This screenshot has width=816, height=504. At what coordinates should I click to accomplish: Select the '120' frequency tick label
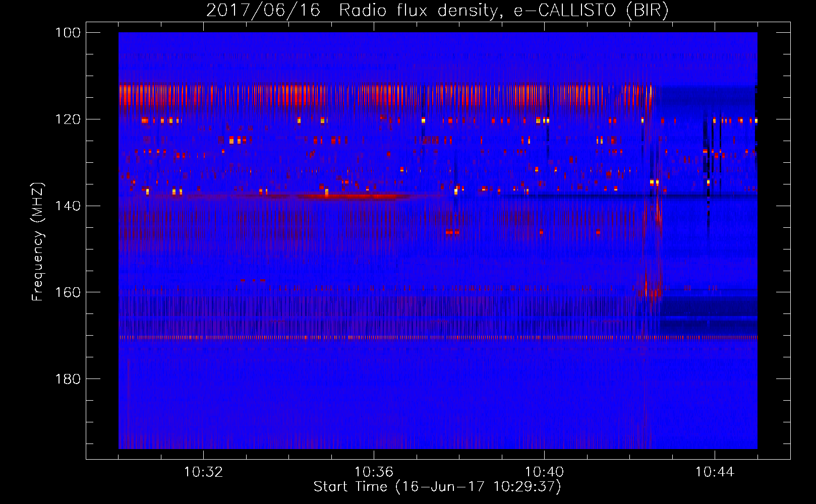[x=67, y=119]
